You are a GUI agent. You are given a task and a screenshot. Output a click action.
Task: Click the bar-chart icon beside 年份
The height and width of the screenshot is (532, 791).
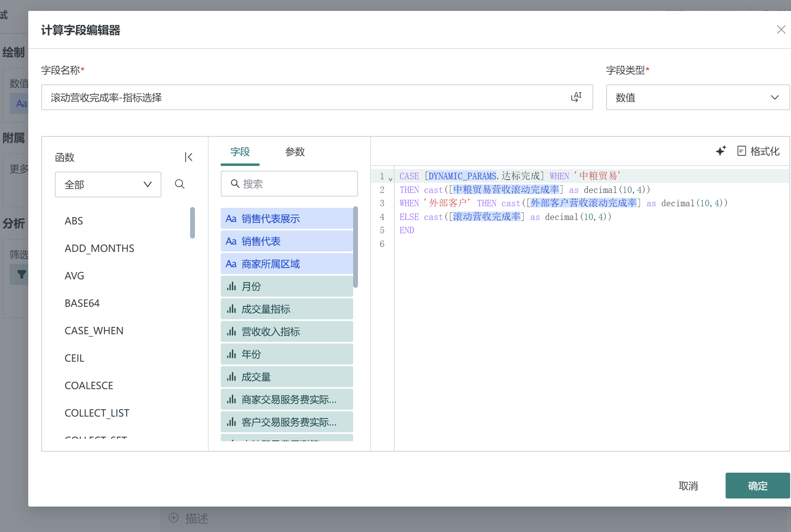point(231,354)
